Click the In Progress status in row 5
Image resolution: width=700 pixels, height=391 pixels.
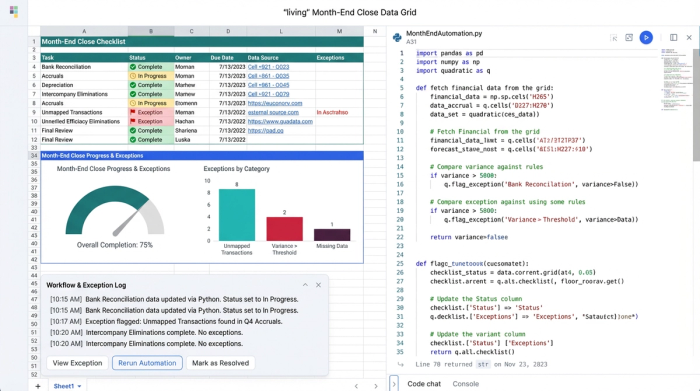click(x=151, y=76)
